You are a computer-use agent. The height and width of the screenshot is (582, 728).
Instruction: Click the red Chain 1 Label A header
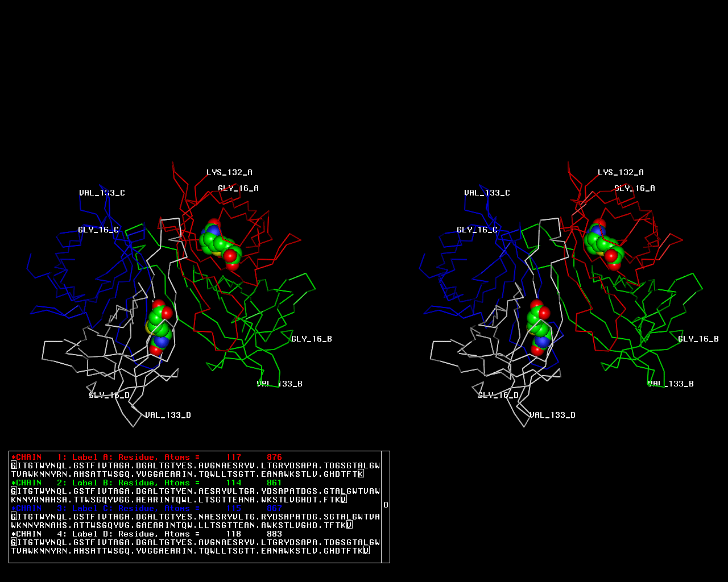(147, 457)
